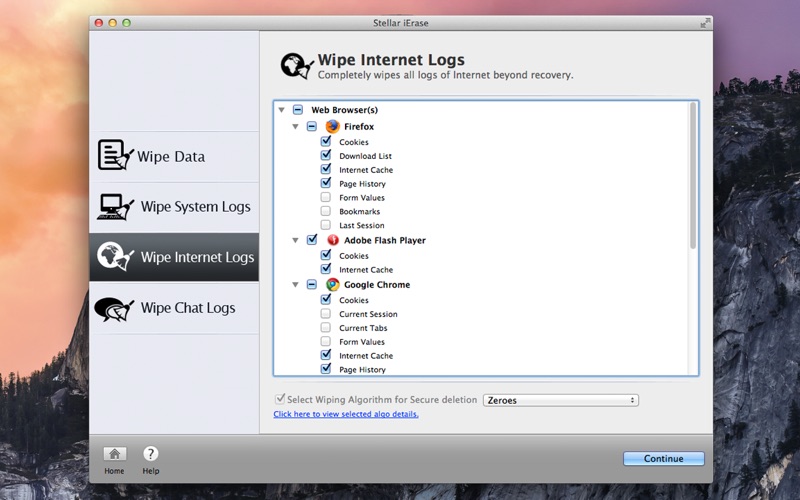Click the 'Last Session' text under Firefox
Viewport: 800px width, 500px height.
click(x=362, y=225)
